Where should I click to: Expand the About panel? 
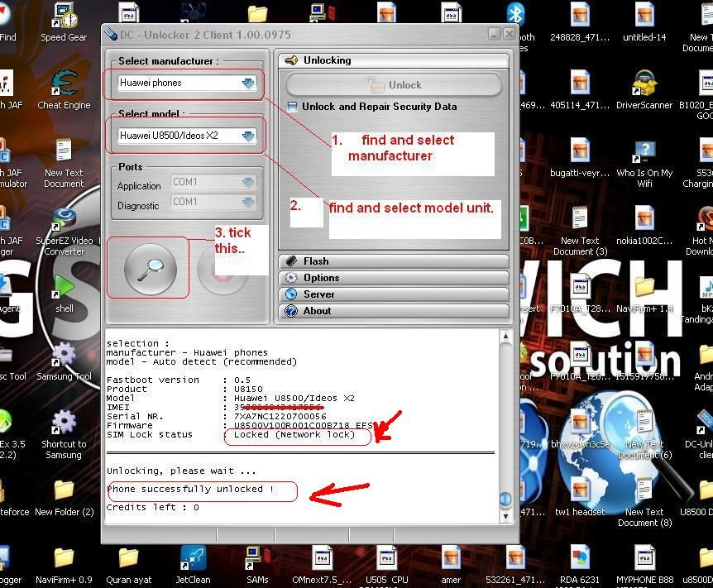[394, 311]
